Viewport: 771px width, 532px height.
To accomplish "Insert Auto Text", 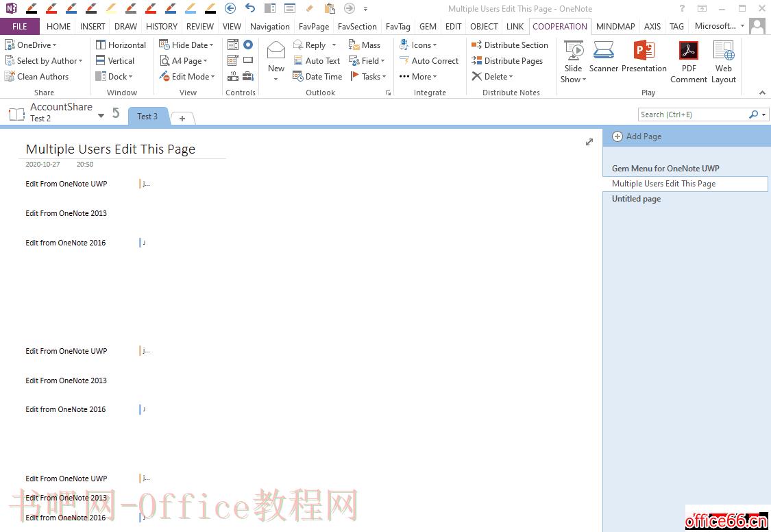I will 317,60.
